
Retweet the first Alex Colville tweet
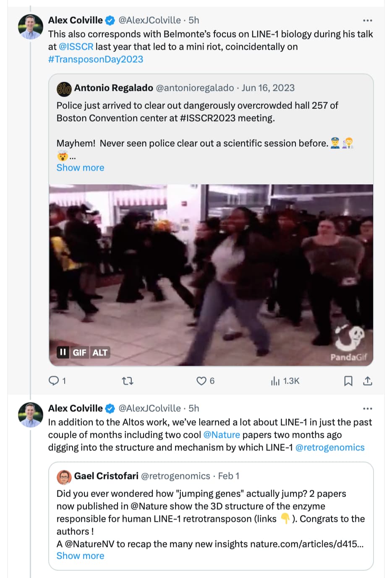(x=127, y=381)
